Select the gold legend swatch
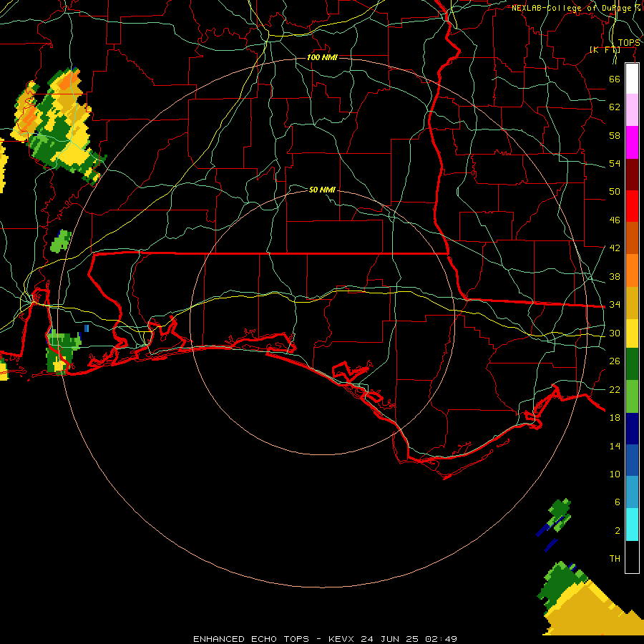 tap(632, 303)
